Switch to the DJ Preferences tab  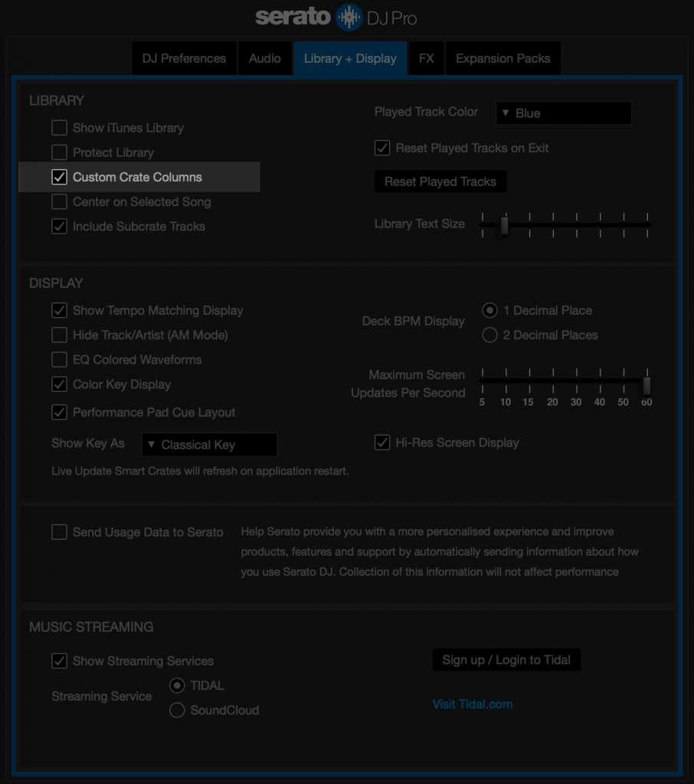tap(184, 59)
